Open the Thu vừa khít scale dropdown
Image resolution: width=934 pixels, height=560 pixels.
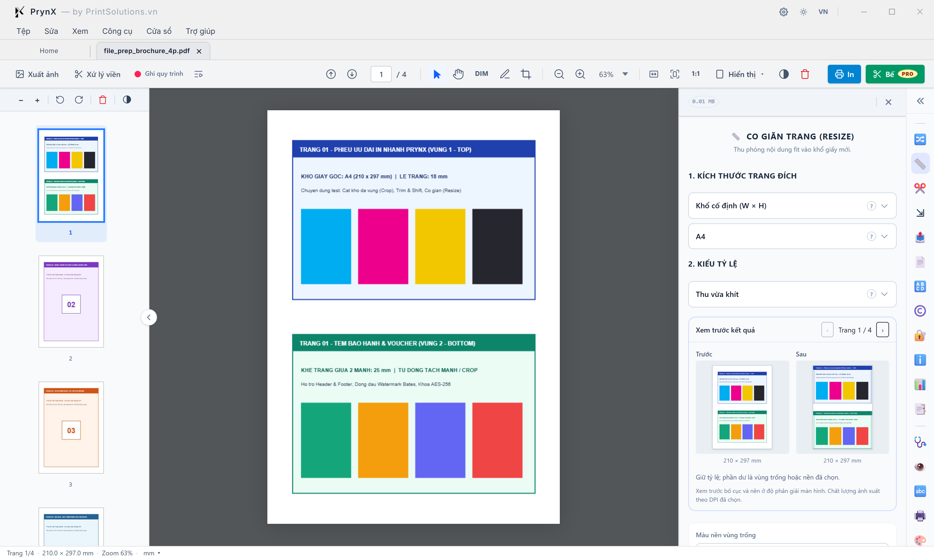click(792, 294)
